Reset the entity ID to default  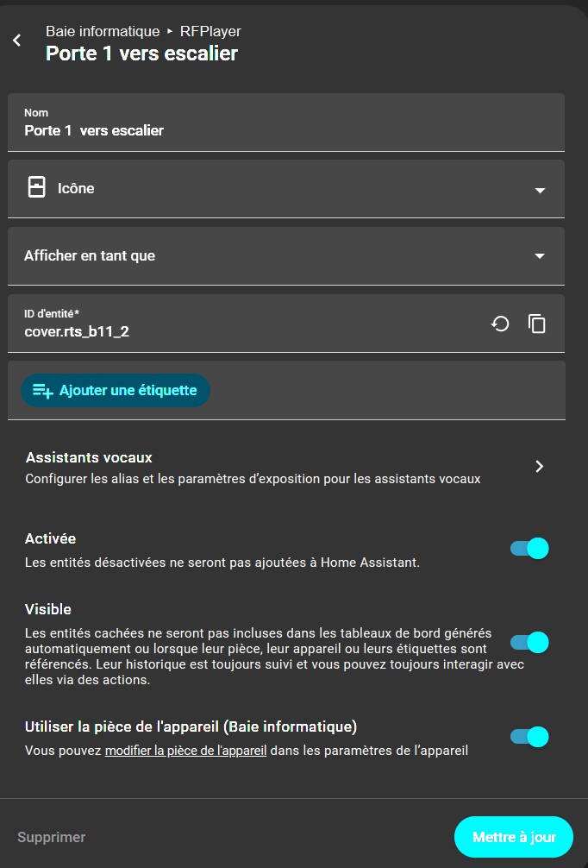click(500, 324)
